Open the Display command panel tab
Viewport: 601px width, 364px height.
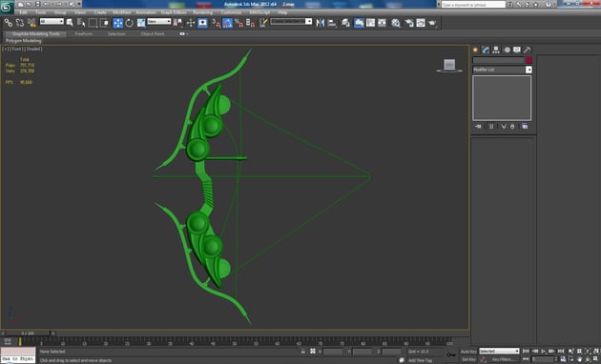(517, 50)
